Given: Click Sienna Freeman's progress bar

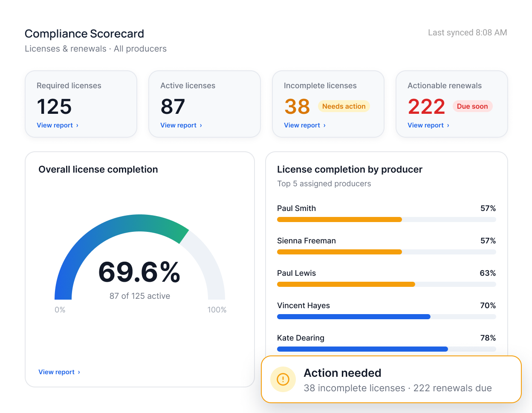Looking at the screenshot, I should (x=386, y=252).
